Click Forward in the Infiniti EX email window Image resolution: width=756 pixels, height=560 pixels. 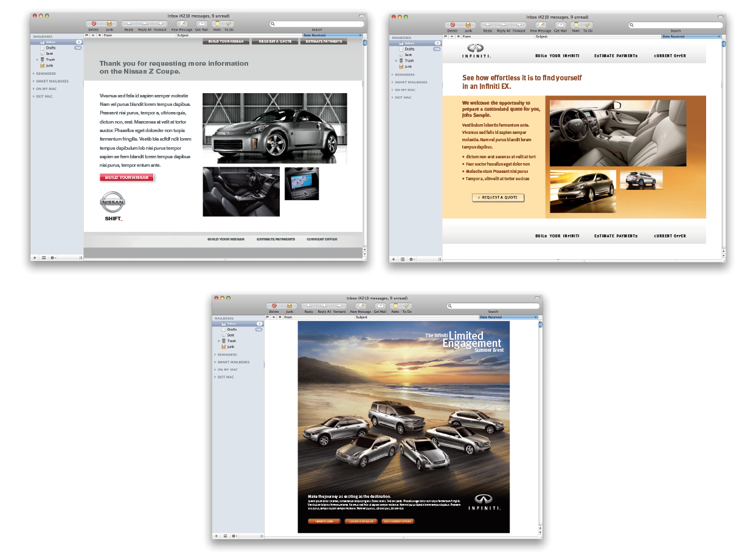pos(519,25)
